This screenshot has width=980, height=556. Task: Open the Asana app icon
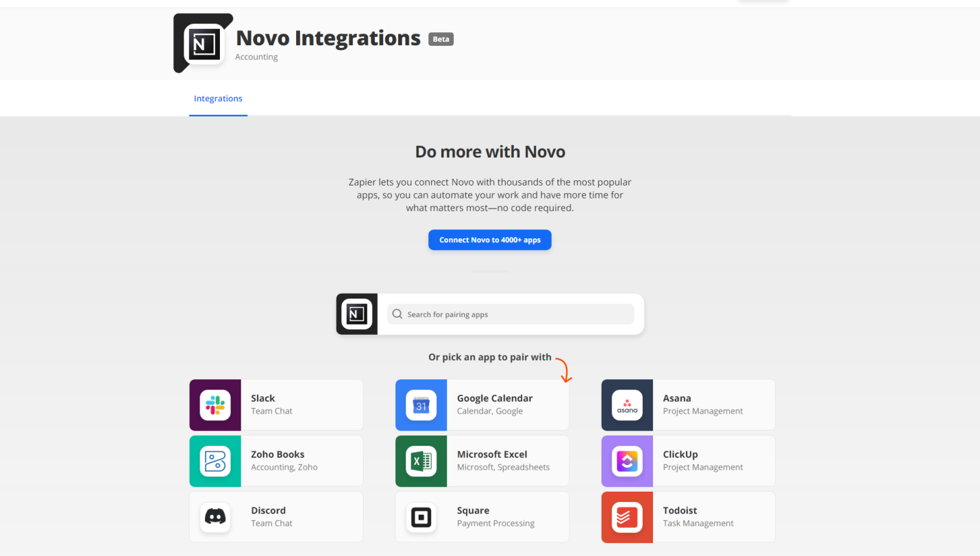coord(627,405)
